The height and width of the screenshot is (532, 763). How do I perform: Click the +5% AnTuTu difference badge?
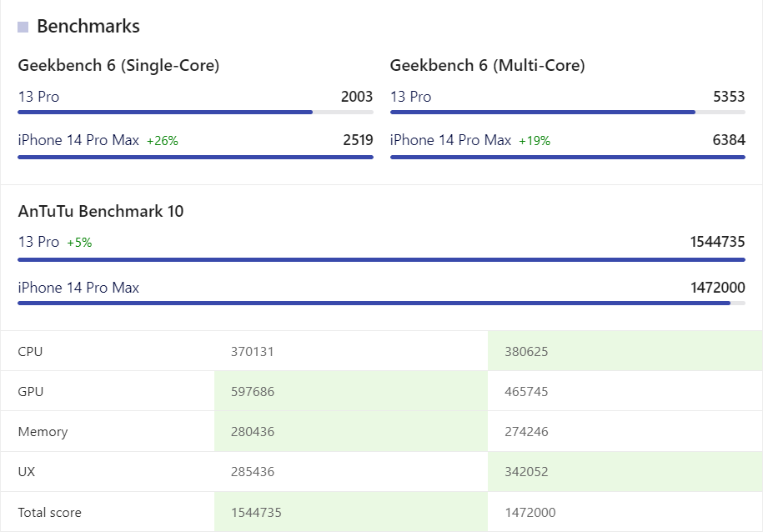[79, 243]
